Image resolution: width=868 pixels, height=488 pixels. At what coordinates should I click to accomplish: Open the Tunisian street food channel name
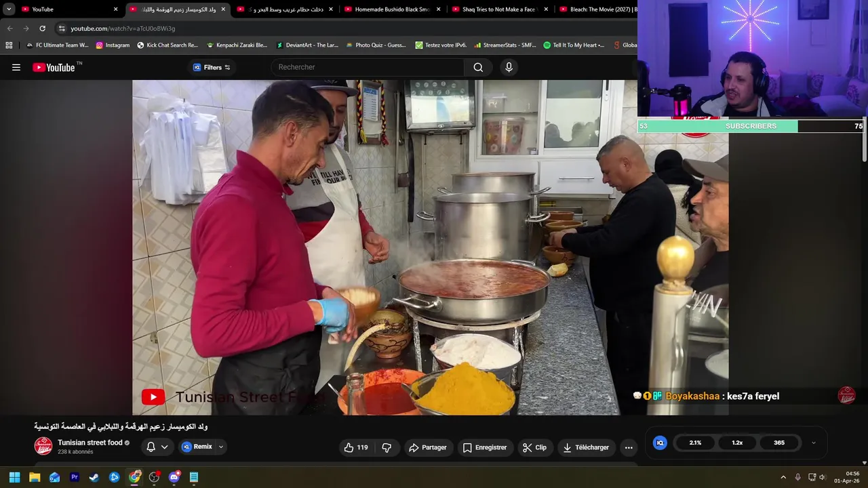[x=90, y=443]
